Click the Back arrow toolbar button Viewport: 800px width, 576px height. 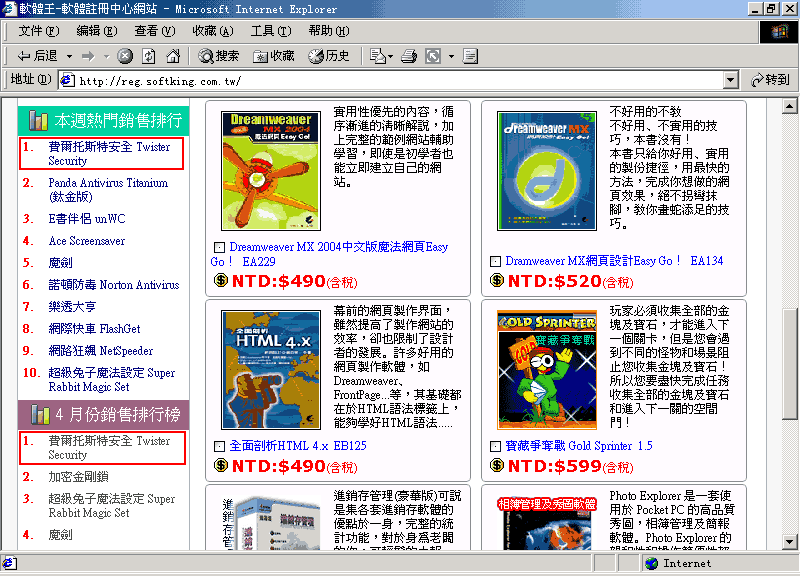coord(37,56)
